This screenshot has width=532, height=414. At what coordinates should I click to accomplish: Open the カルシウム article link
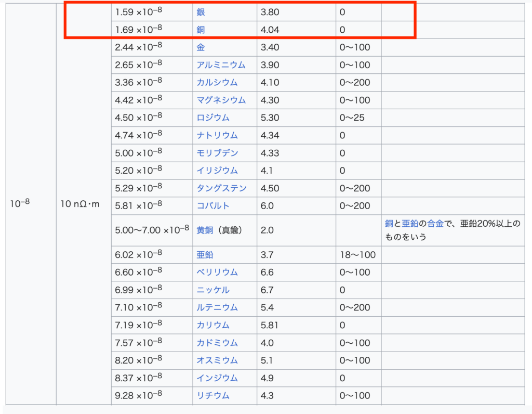tap(217, 83)
